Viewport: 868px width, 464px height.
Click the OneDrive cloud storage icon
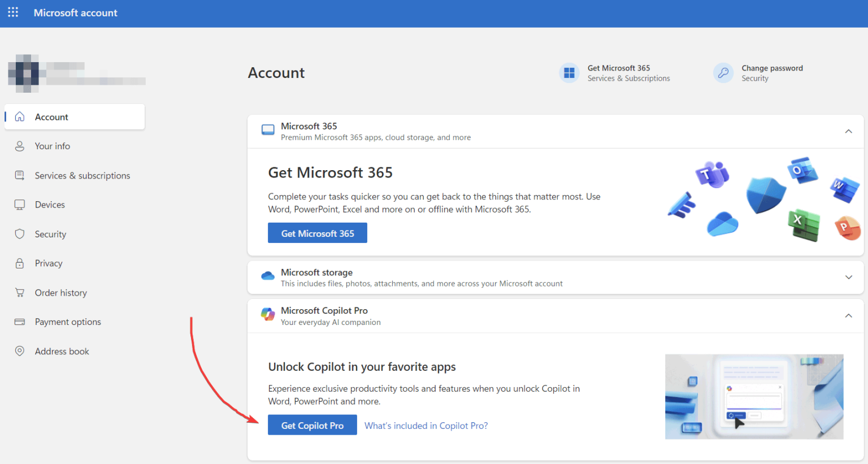(x=268, y=277)
